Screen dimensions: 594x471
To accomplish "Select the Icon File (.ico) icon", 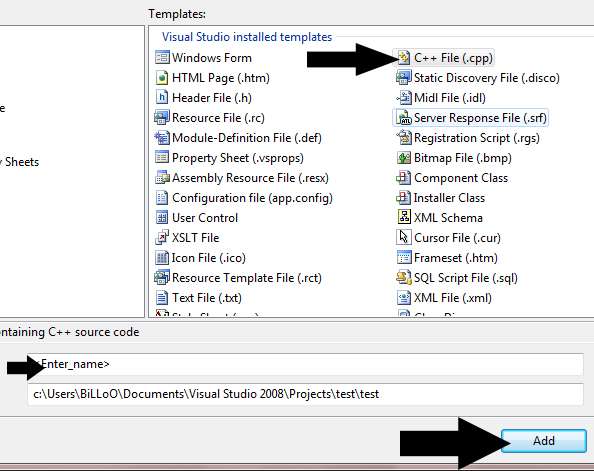I will coord(162,258).
